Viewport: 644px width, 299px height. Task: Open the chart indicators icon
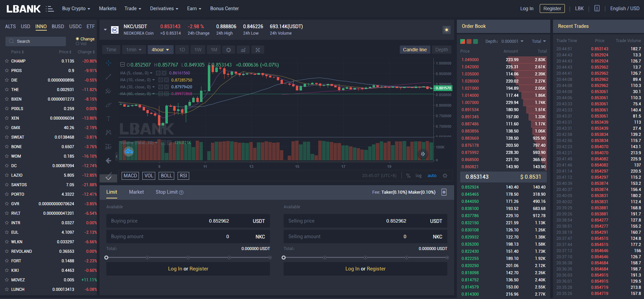click(243, 50)
